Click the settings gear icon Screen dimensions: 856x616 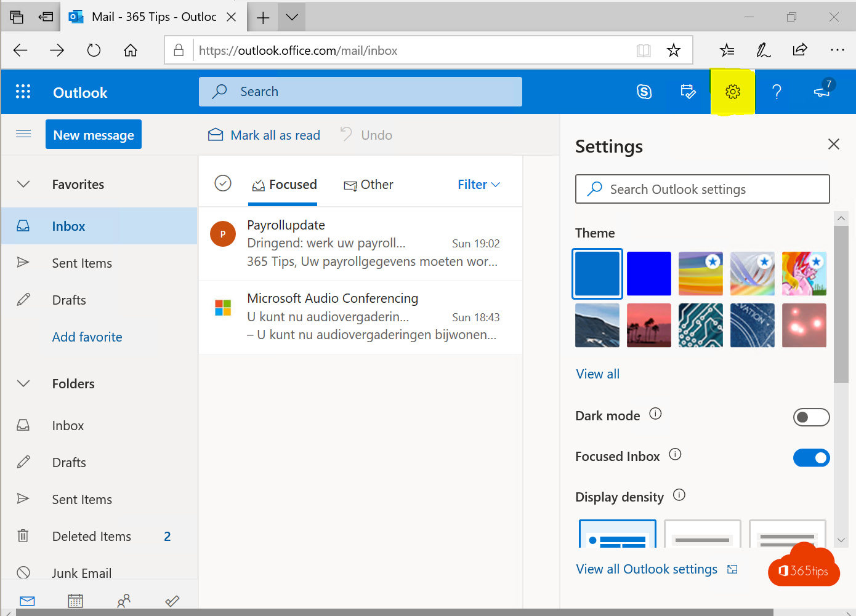[732, 92]
